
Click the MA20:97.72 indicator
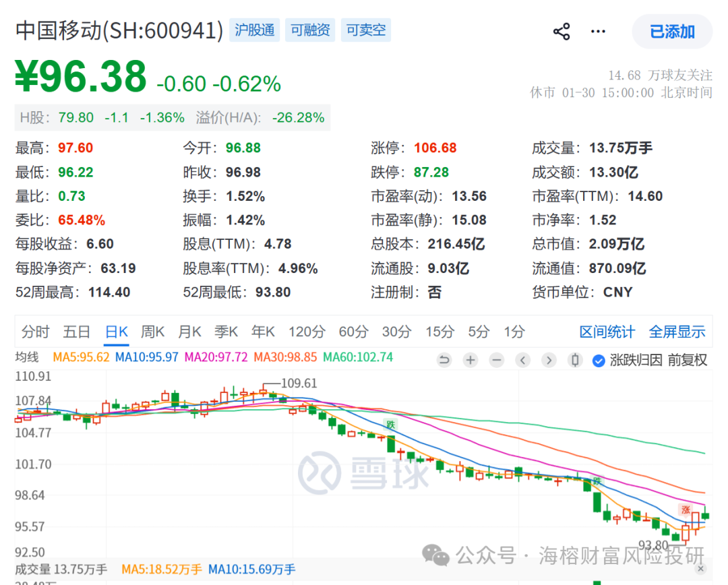pos(216,357)
